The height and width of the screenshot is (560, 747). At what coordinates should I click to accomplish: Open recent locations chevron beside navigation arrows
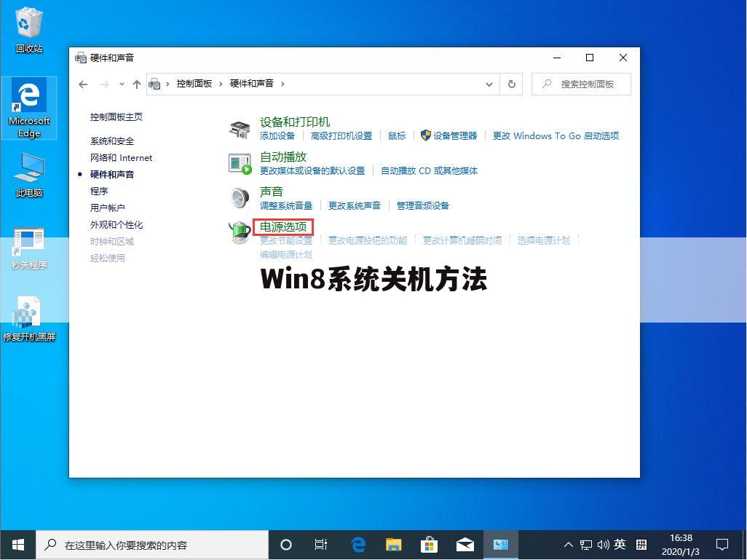click(x=122, y=84)
